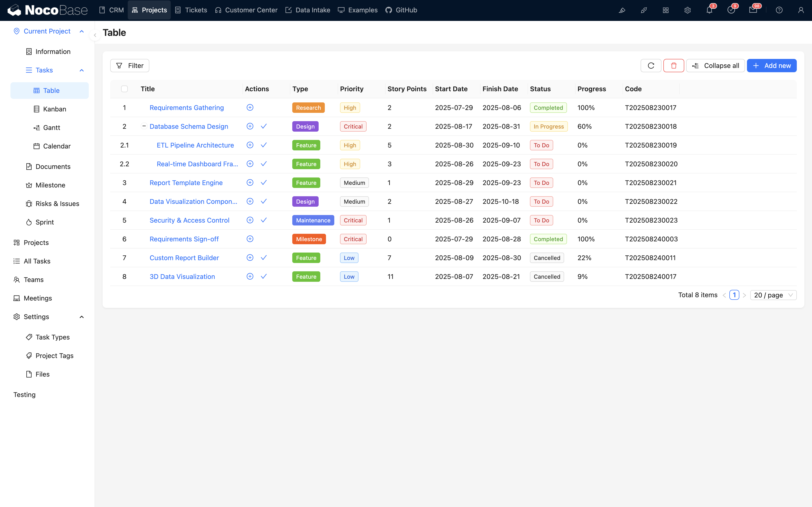The width and height of the screenshot is (812, 507).
Task: Collapse the Settings sidebar group
Action: coord(81,317)
